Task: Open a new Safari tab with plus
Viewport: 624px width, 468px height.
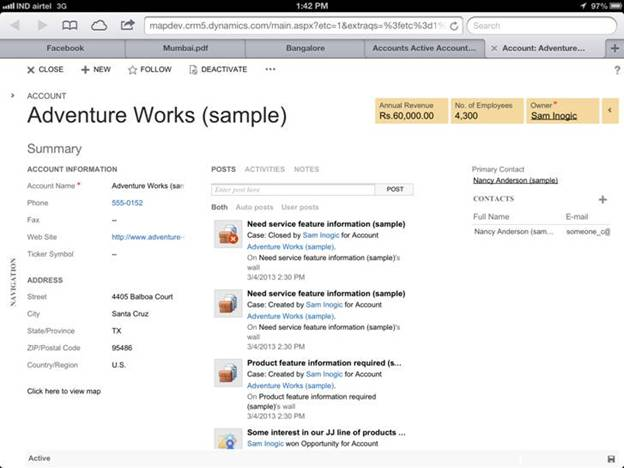Action: coord(612,47)
